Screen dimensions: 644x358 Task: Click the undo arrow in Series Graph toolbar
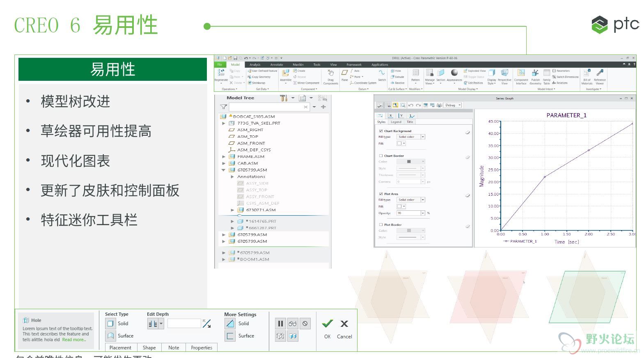point(411,105)
